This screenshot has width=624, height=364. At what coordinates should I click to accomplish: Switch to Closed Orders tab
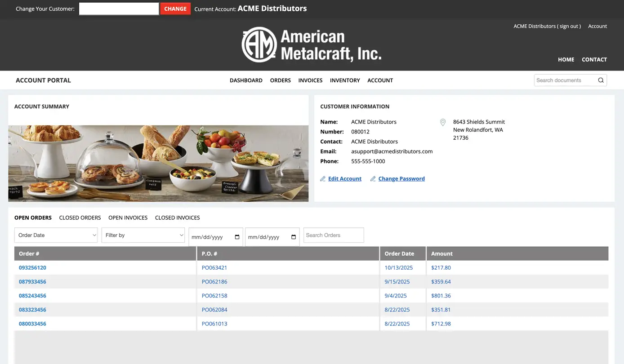tap(80, 218)
